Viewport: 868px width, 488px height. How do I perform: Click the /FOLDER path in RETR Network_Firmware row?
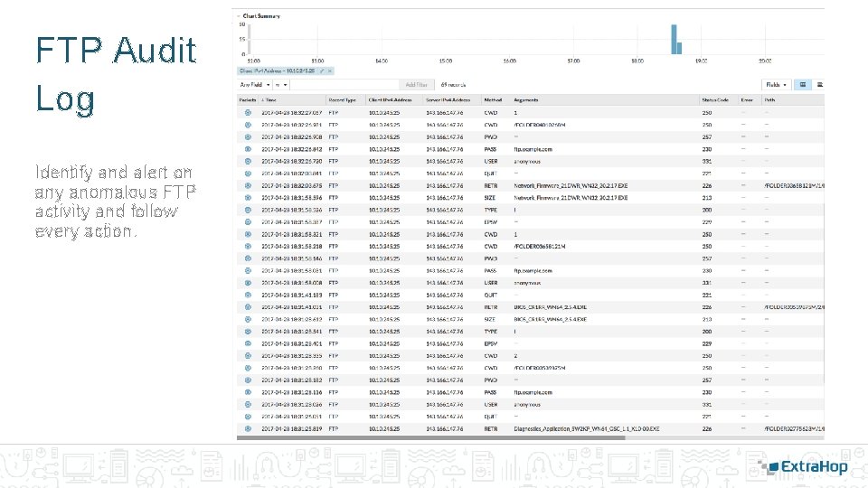coord(794,185)
